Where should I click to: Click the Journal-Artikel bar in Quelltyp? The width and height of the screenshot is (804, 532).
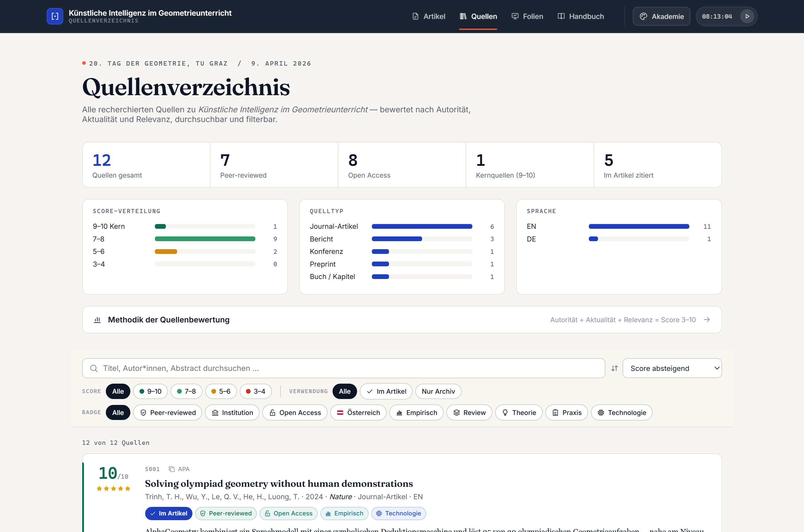coord(422,226)
